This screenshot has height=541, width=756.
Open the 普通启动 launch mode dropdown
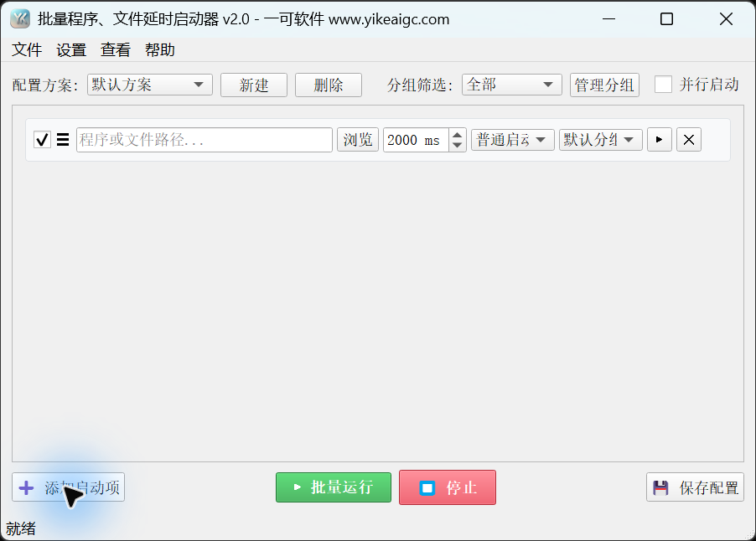point(512,140)
